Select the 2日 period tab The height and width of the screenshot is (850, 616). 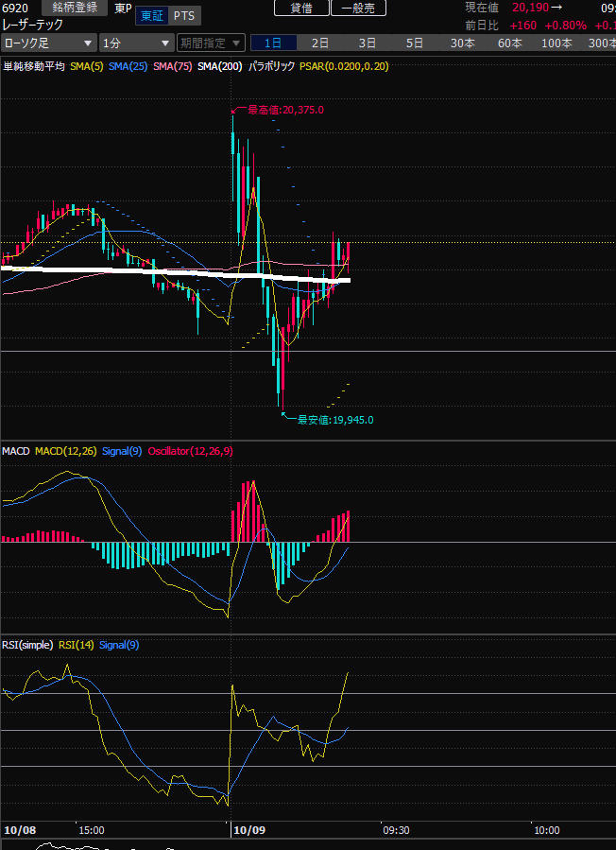[320, 43]
